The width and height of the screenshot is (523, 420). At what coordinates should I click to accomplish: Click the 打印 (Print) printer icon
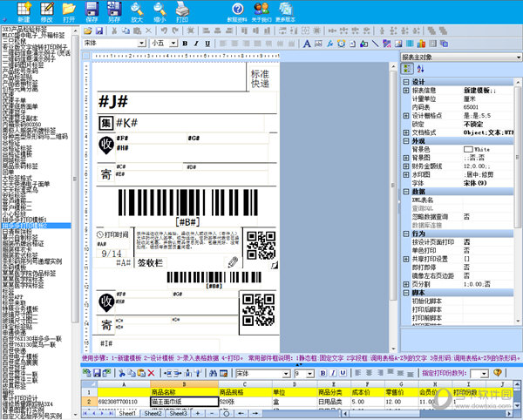point(182,10)
